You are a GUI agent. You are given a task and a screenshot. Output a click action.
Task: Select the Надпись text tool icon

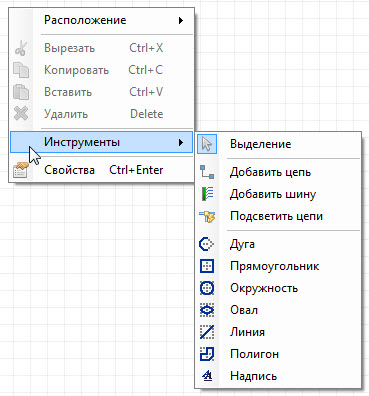tap(207, 376)
